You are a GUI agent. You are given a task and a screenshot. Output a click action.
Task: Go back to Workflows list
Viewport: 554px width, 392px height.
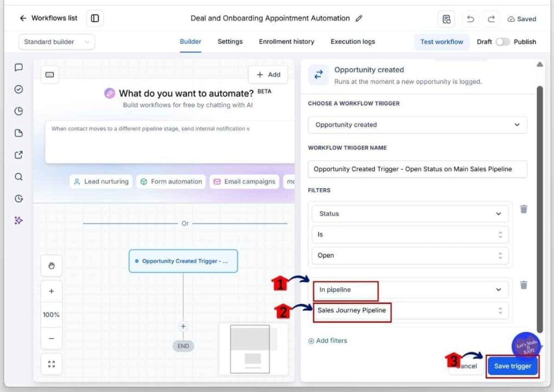(48, 18)
